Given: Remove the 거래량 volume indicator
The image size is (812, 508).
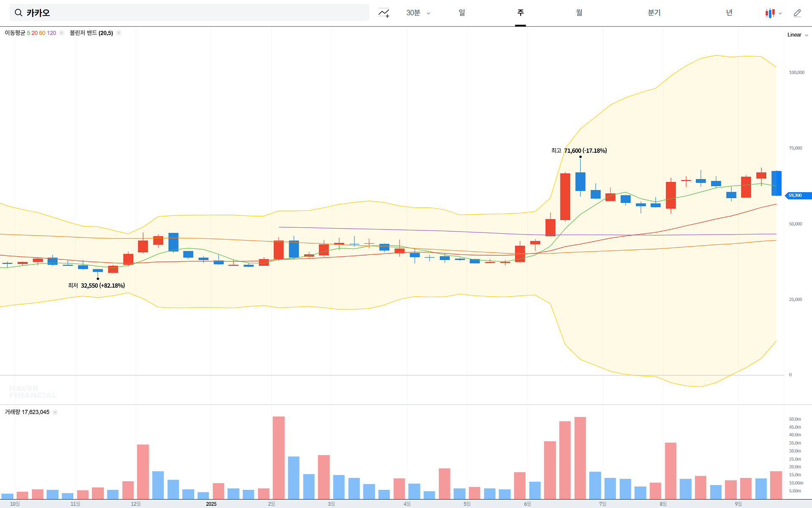Looking at the screenshot, I should (x=55, y=412).
